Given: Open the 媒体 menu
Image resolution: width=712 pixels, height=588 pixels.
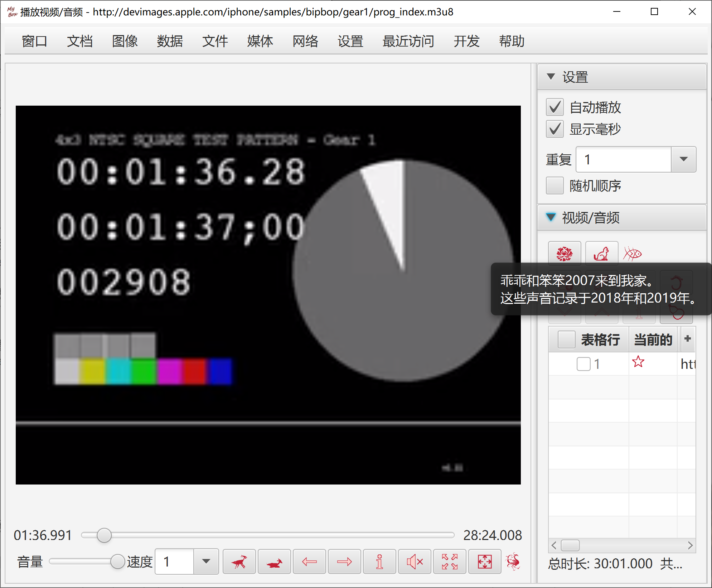Looking at the screenshot, I should click(260, 41).
